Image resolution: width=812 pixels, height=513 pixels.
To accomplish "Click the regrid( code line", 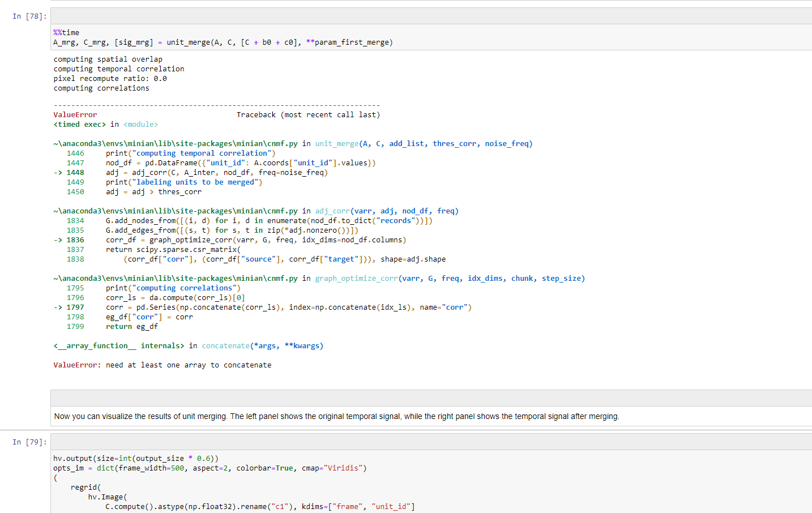I will click(x=86, y=488).
